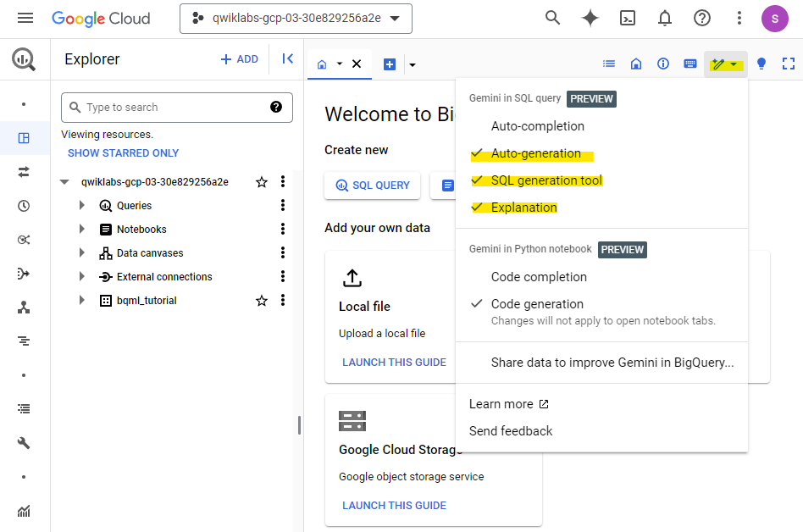Click the Google Cloud logo
Screen dimensions: 803x532
(101, 19)
